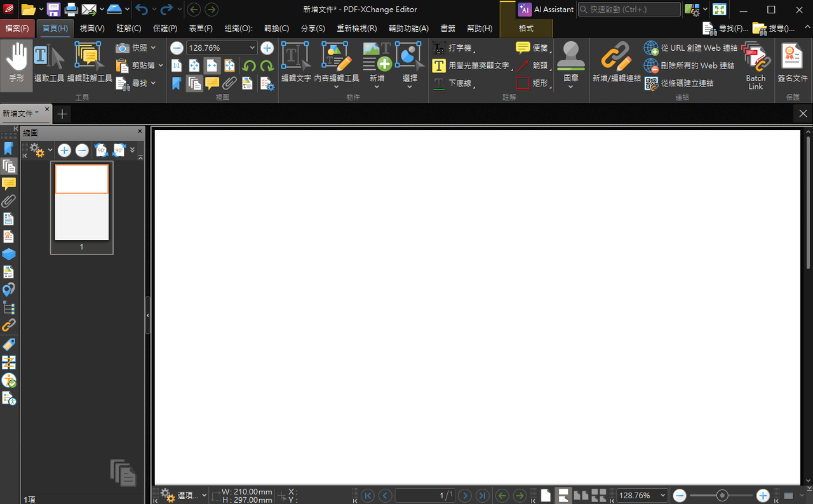Select the Typewriter (打字機) tool
813x504 pixels.
[454, 48]
